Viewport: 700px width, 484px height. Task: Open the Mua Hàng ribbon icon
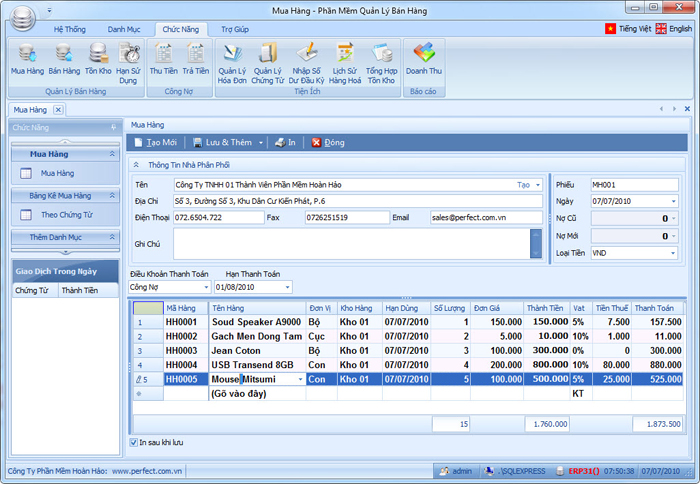(27, 58)
